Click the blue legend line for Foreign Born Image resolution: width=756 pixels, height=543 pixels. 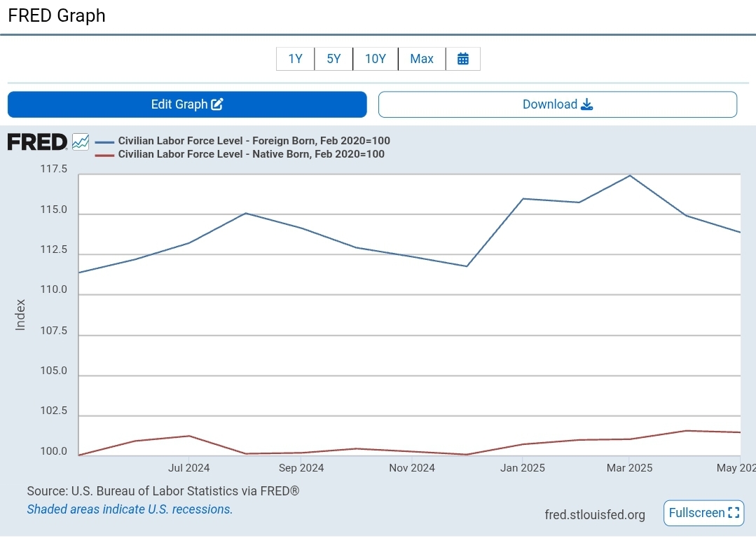104,142
